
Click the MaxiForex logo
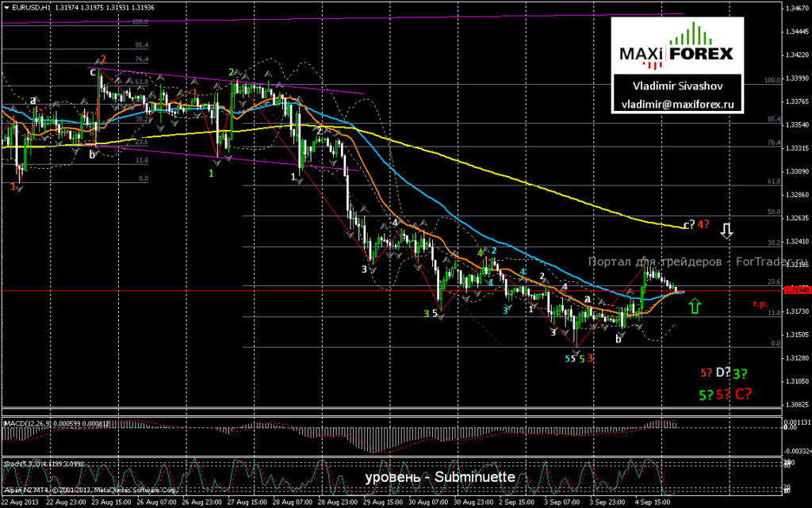pyautogui.click(x=677, y=47)
